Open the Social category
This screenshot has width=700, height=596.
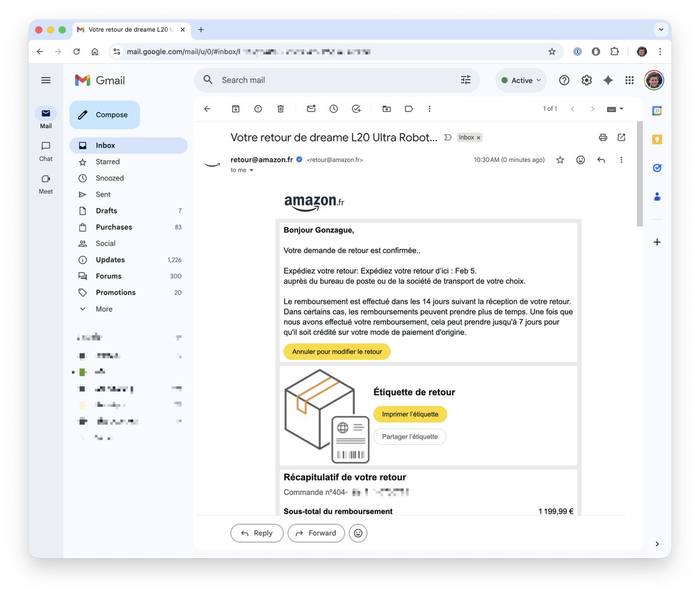128,243
